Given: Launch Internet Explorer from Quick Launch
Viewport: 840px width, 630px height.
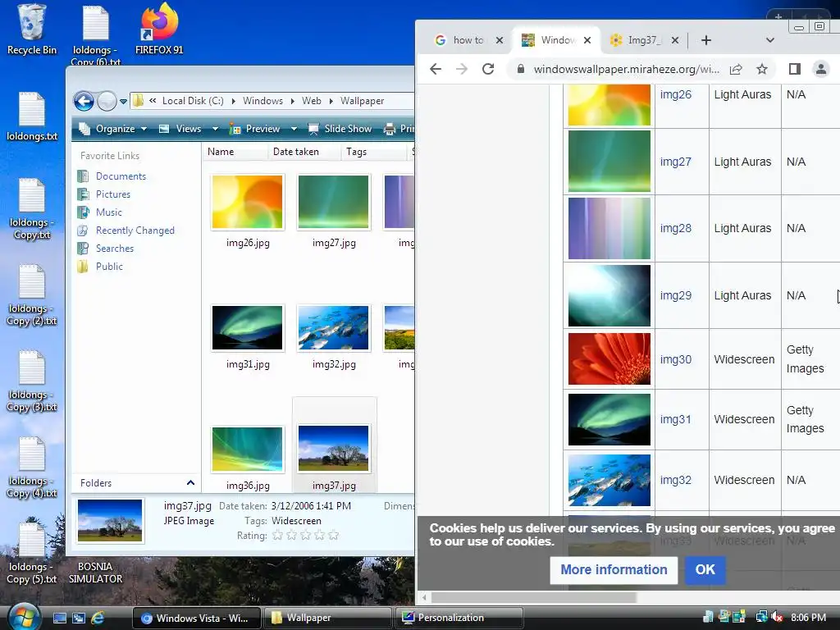Looking at the screenshot, I should 98,618.
